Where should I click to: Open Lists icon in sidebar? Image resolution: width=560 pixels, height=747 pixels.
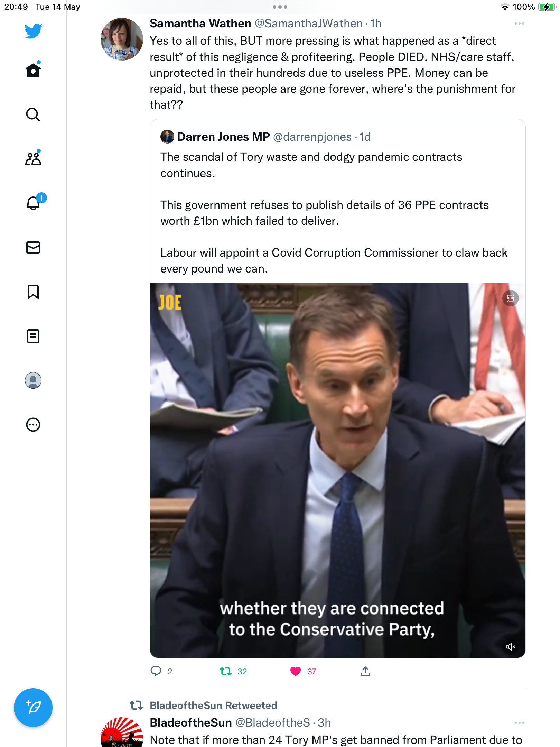click(33, 336)
